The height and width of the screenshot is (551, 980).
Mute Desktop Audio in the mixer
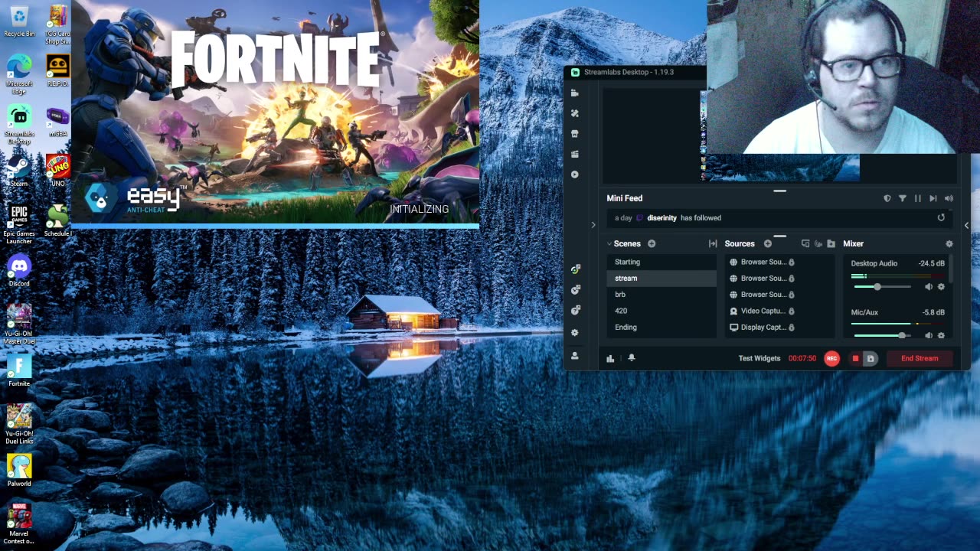(x=929, y=287)
